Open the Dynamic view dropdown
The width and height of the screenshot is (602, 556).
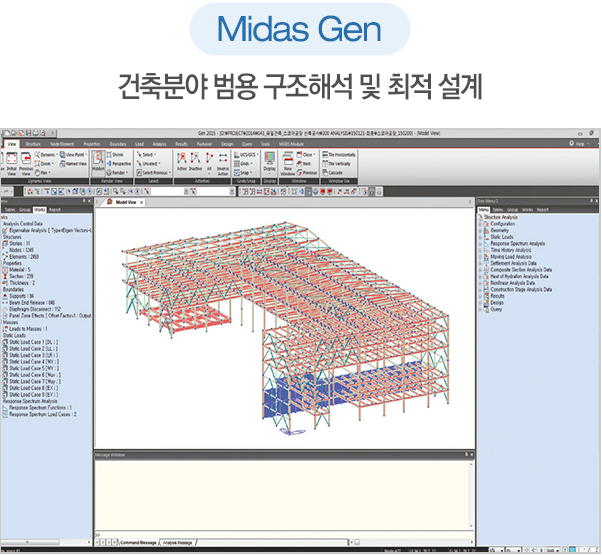coord(46,155)
